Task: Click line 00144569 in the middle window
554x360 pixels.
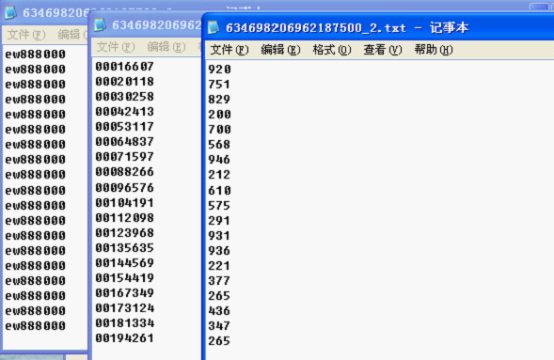Action: [x=125, y=263]
